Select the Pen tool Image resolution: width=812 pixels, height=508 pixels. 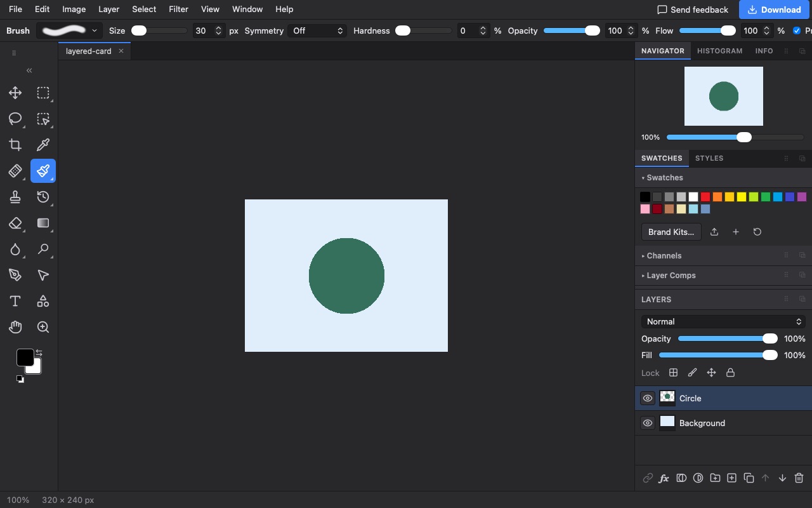(15, 275)
